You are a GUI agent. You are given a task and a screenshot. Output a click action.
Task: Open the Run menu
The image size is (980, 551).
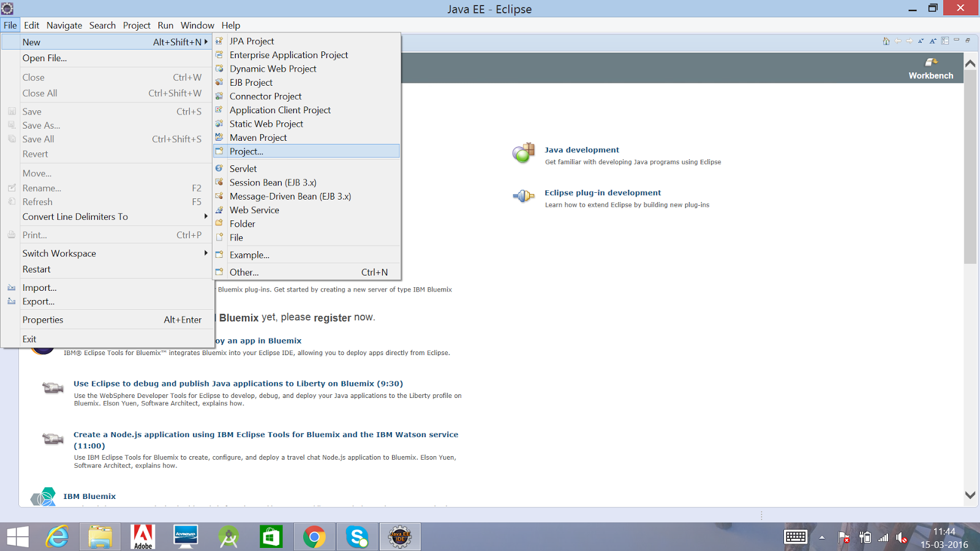pyautogui.click(x=165, y=25)
